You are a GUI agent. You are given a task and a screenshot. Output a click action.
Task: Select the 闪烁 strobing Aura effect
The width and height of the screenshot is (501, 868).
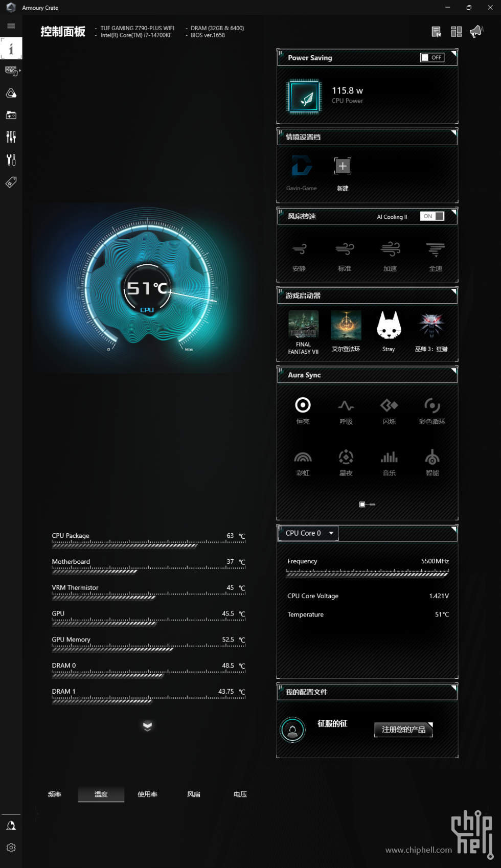(x=389, y=410)
